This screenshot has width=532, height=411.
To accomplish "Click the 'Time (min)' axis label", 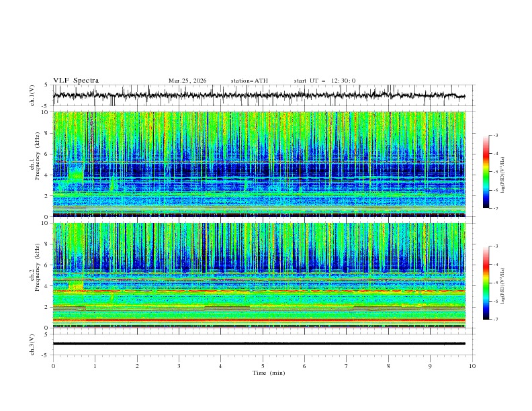I will point(269,373).
